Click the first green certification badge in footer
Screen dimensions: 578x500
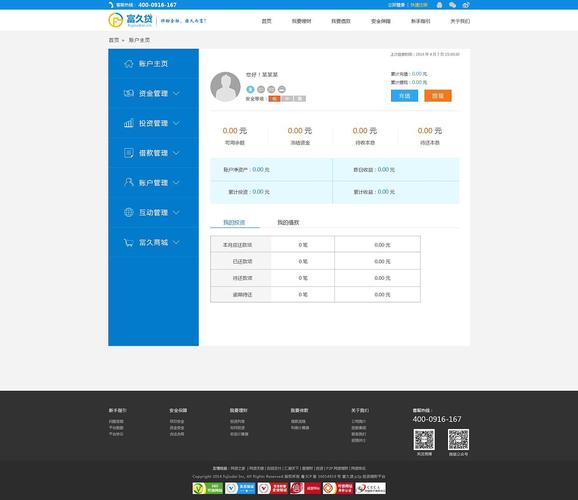click(x=208, y=488)
